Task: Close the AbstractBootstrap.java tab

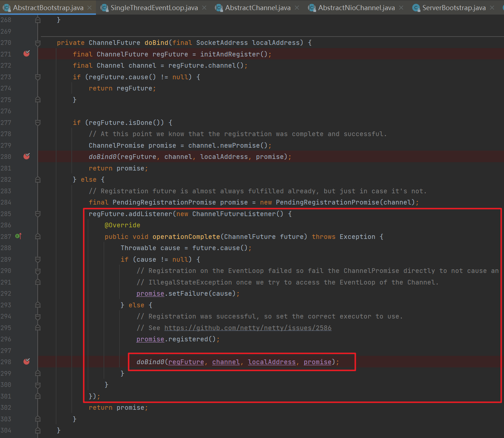Action: 89,8
